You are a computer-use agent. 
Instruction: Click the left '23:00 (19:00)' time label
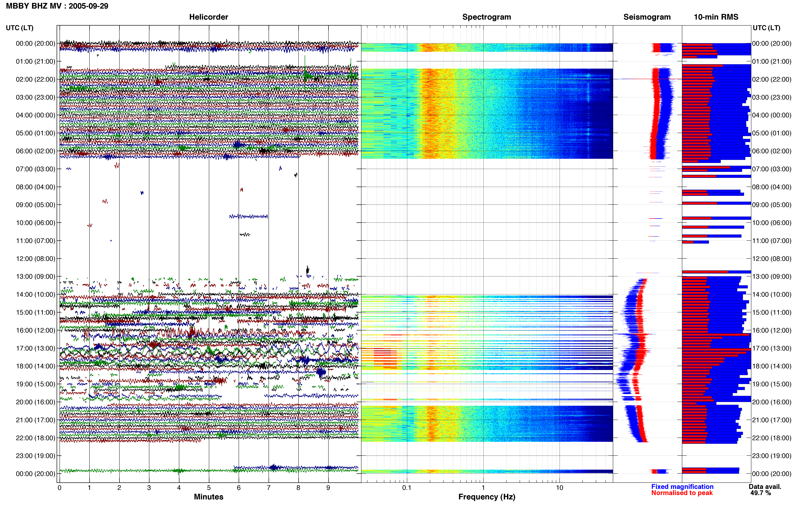point(35,456)
